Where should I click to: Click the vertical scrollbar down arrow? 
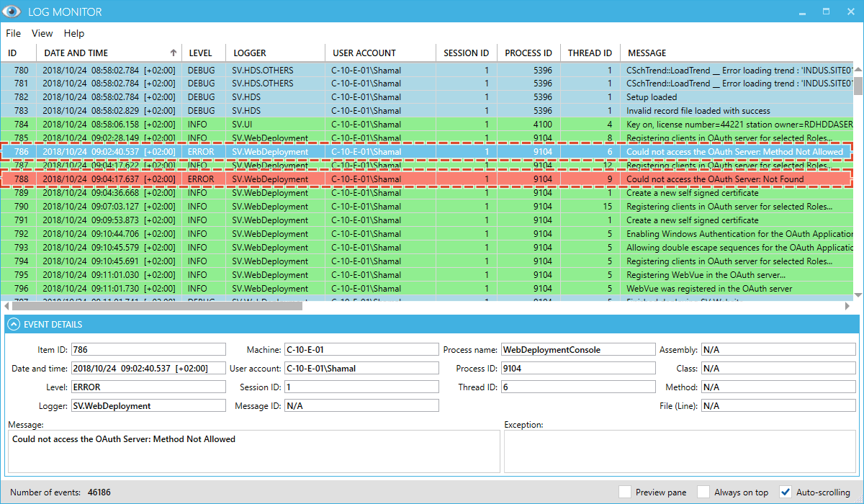pyautogui.click(x=858, y=294)
